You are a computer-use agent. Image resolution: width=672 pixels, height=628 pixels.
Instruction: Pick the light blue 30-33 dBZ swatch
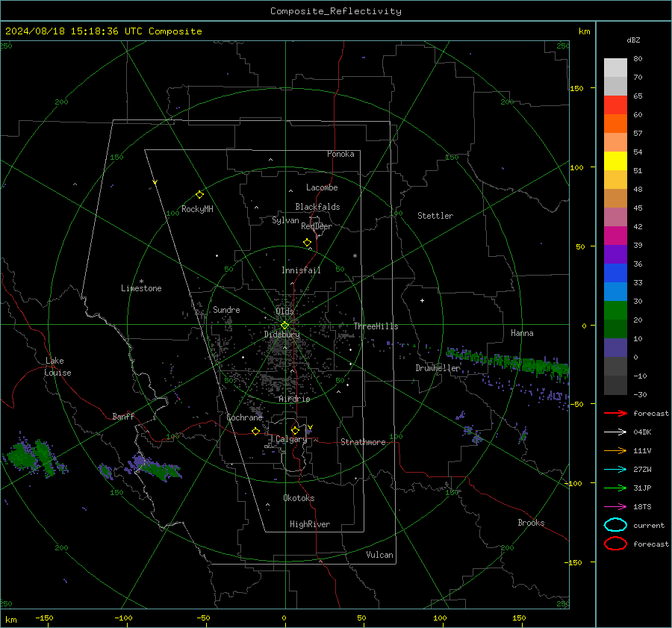[615, 291]
